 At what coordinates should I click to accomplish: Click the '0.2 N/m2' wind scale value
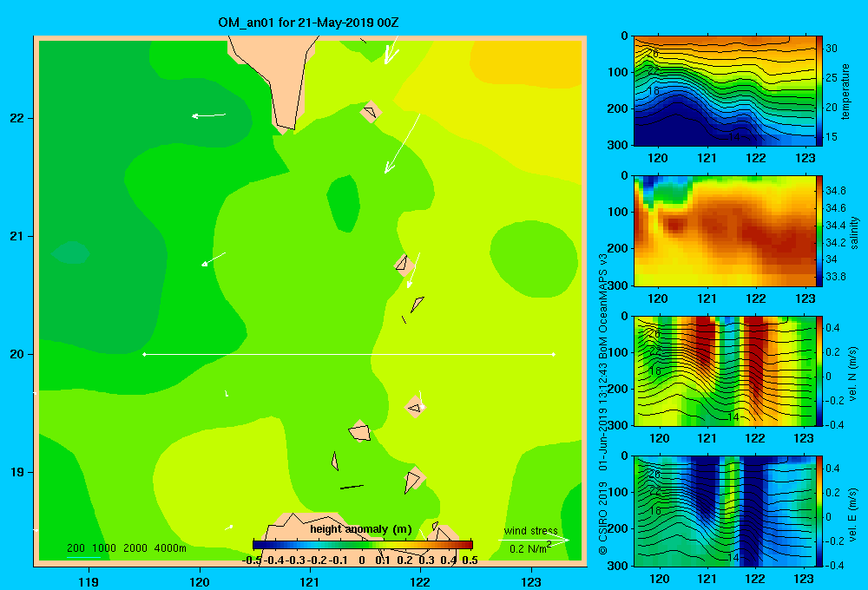coord(529,548)
